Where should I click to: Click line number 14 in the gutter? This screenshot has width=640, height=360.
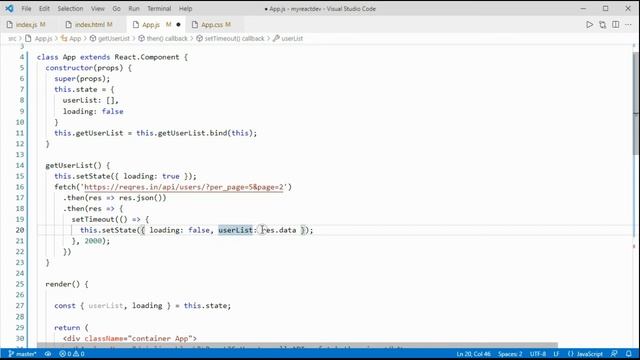pos(20,165)
